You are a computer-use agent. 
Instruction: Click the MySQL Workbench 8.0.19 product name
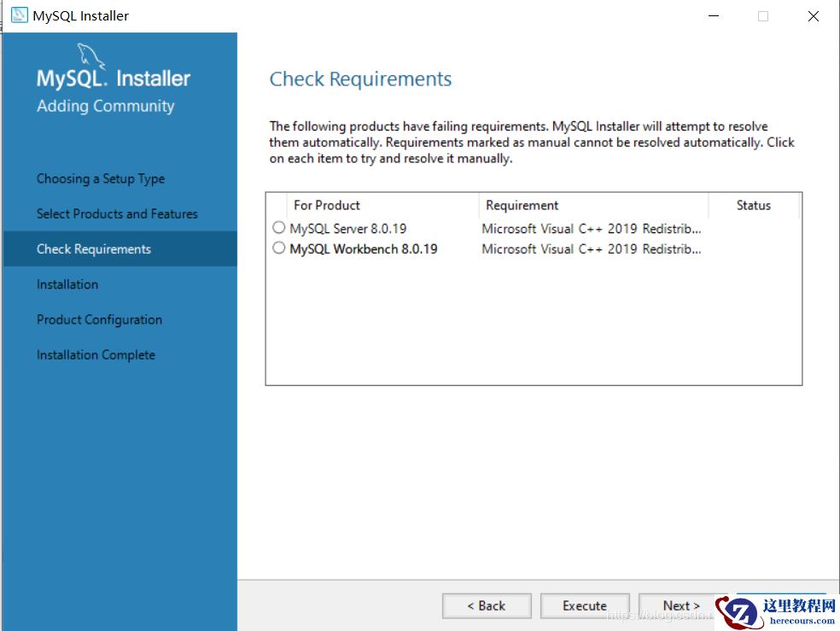click(364, 249)
